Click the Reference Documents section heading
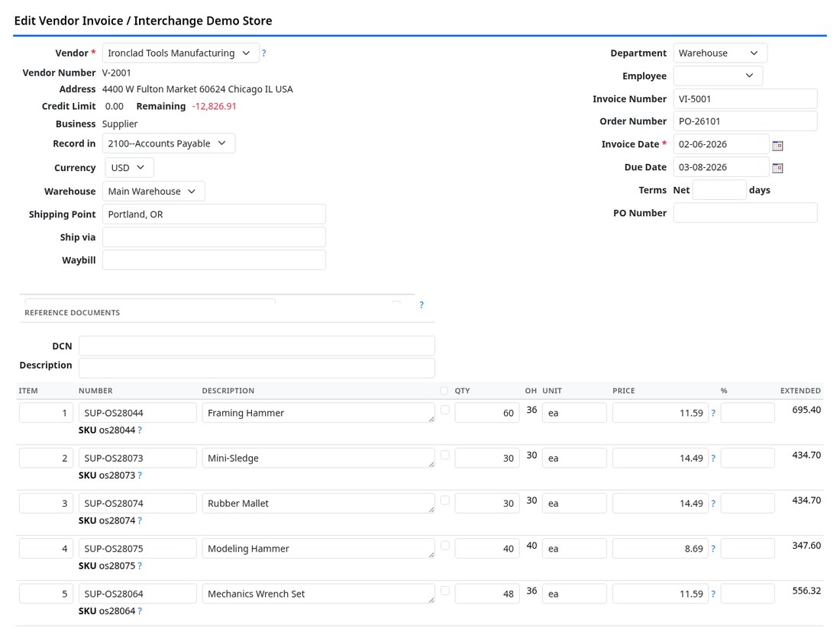The height and width of the screenshot is (628, 840). click(x=73, y=313)
